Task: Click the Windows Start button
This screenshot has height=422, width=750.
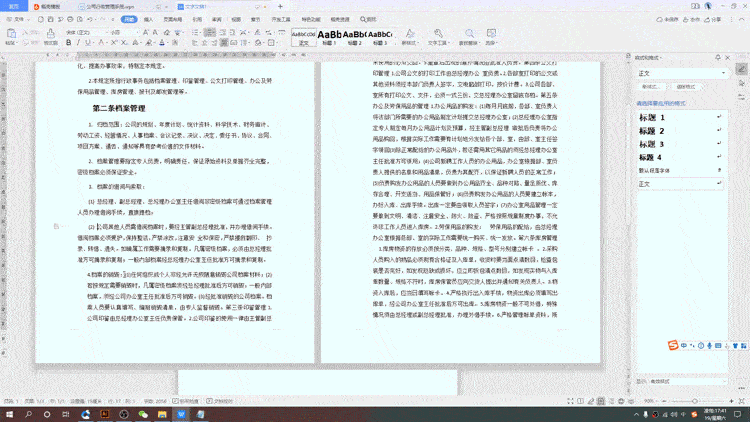Action: point(9,414)
